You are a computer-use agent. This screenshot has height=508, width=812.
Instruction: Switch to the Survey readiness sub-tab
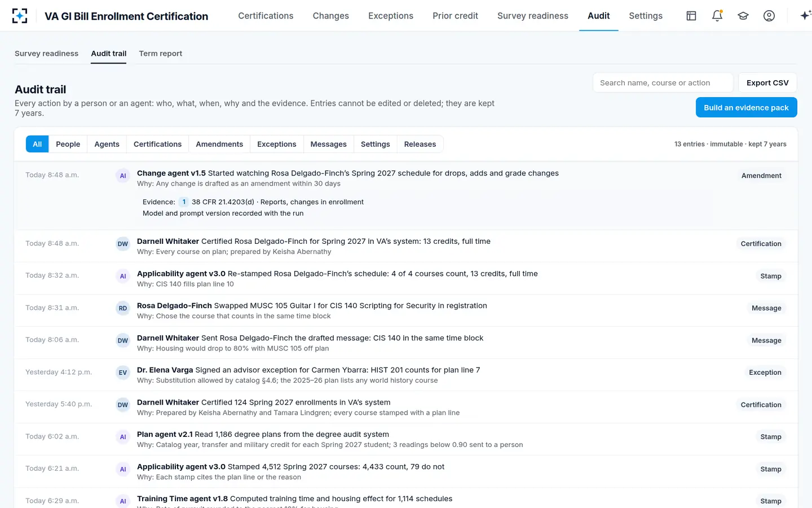pos(46,54)
